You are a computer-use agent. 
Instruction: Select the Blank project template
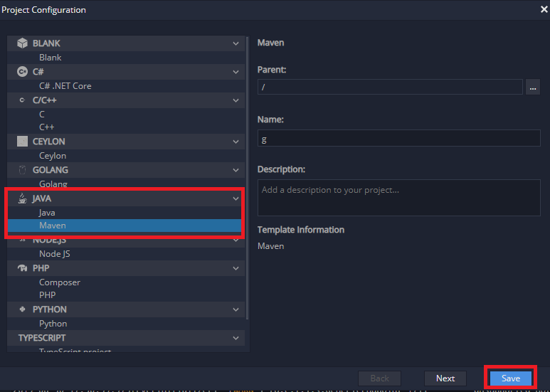[126, 58]
